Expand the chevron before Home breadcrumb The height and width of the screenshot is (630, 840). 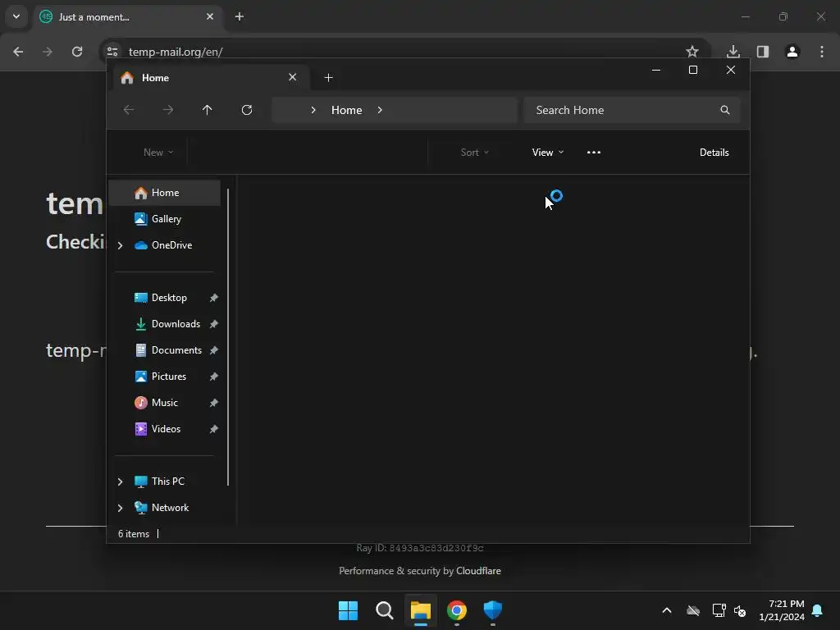[x=313, y=110]
